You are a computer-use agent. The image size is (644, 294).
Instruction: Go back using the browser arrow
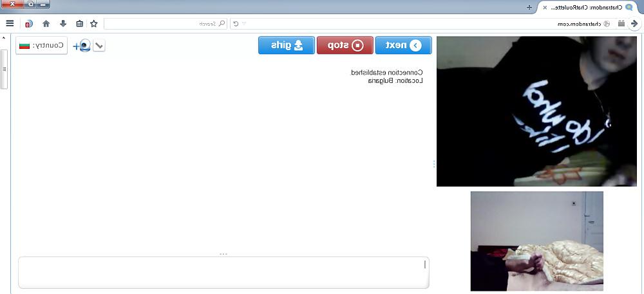[634, 24]
